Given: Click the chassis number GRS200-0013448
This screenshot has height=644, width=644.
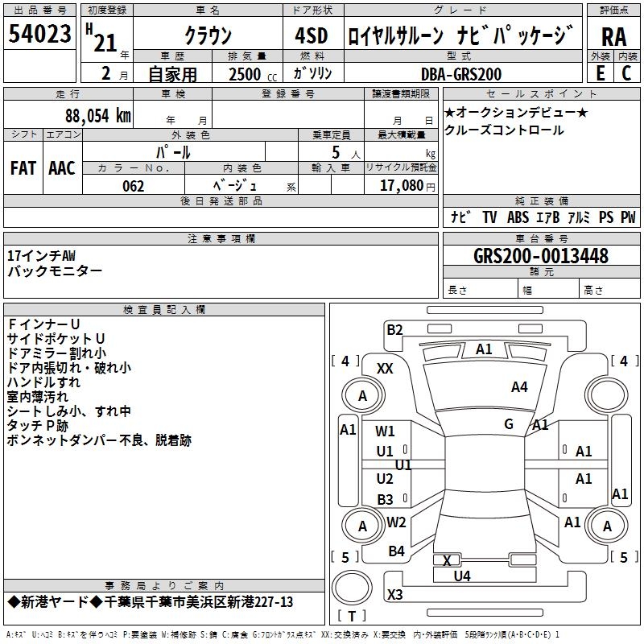Looking at the screenshot, I should pos(541,256).
